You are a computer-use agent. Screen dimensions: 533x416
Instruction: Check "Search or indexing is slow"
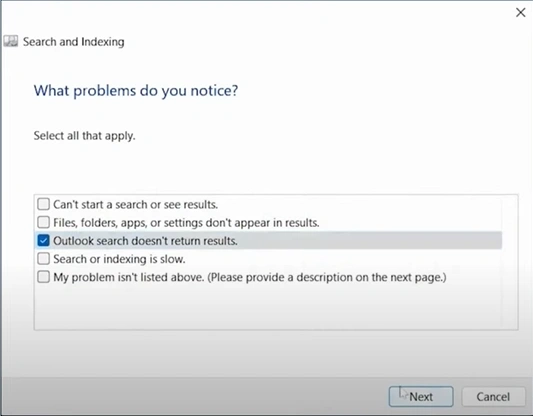coord(43,259)
